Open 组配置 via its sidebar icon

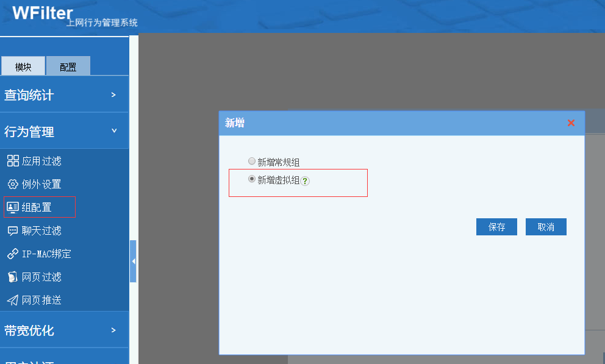[13, 207]
